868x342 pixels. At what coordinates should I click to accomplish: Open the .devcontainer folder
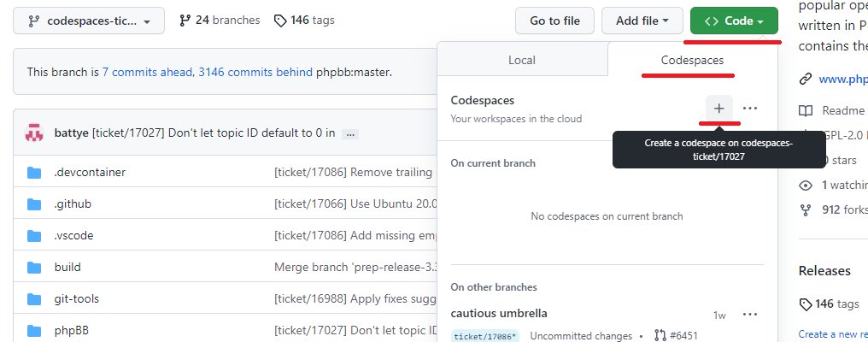coord(90,173)
